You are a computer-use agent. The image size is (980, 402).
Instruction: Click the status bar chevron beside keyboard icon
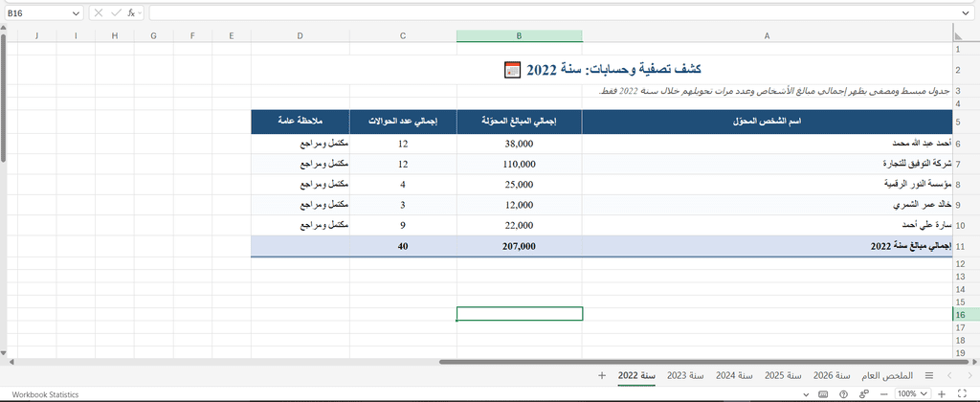(808, 394)
